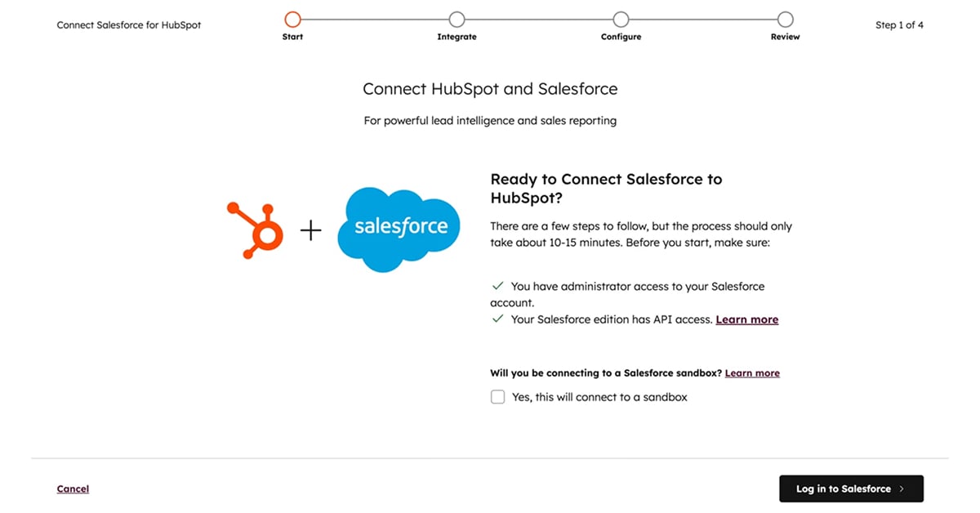Open Learn more link about API access
Image resolution: width=980 pixels, height=513 pixels.
[746, 319]
